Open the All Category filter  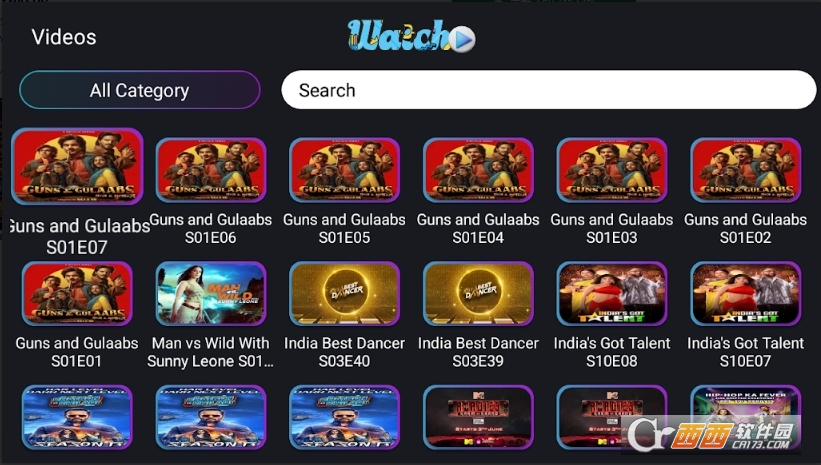(140, 90)
